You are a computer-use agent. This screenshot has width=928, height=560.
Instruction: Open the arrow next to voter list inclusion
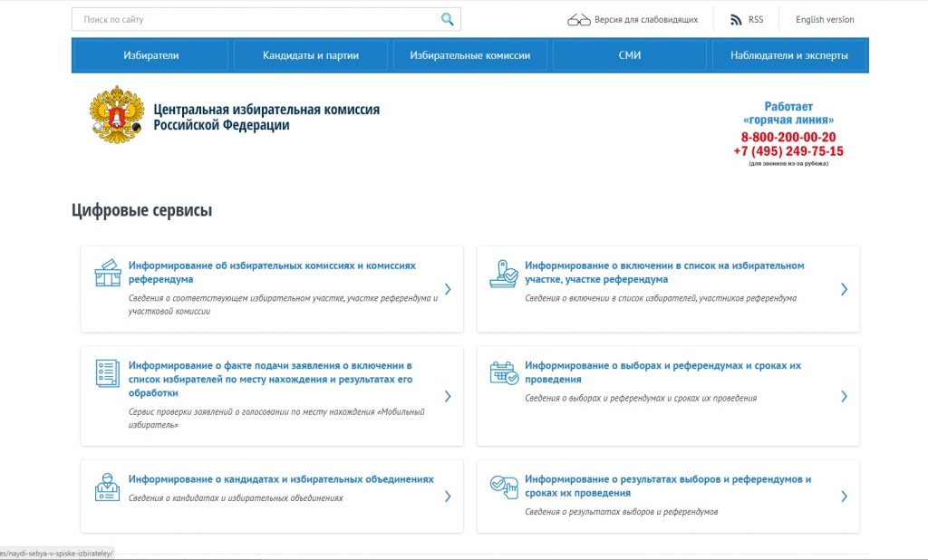click(x=844, y=289)
